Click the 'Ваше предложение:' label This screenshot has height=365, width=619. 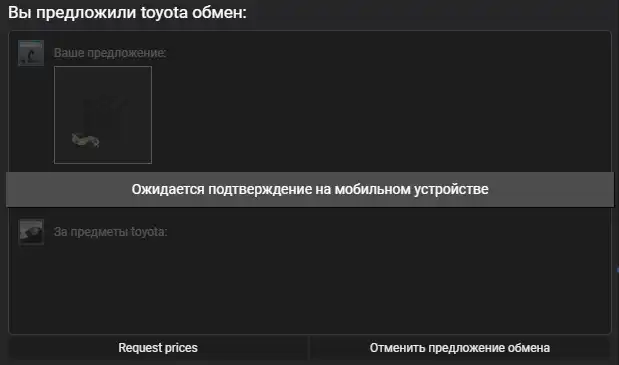pos(110,53)
